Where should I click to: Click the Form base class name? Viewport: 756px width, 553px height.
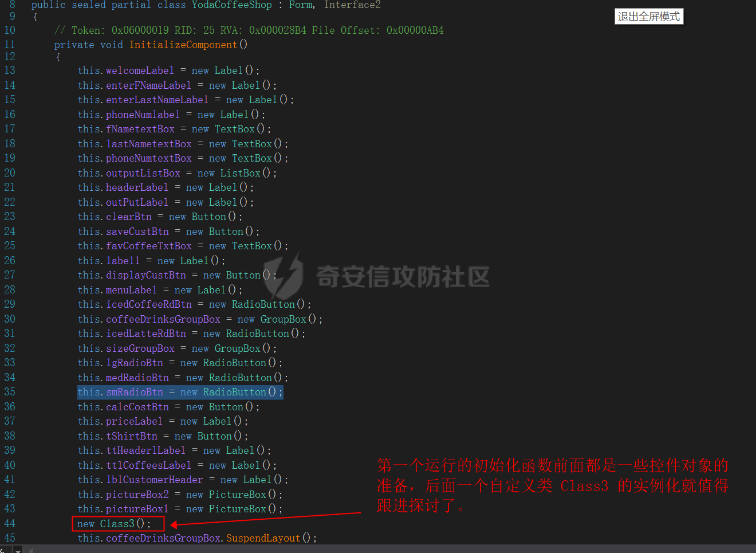point(301,5)
